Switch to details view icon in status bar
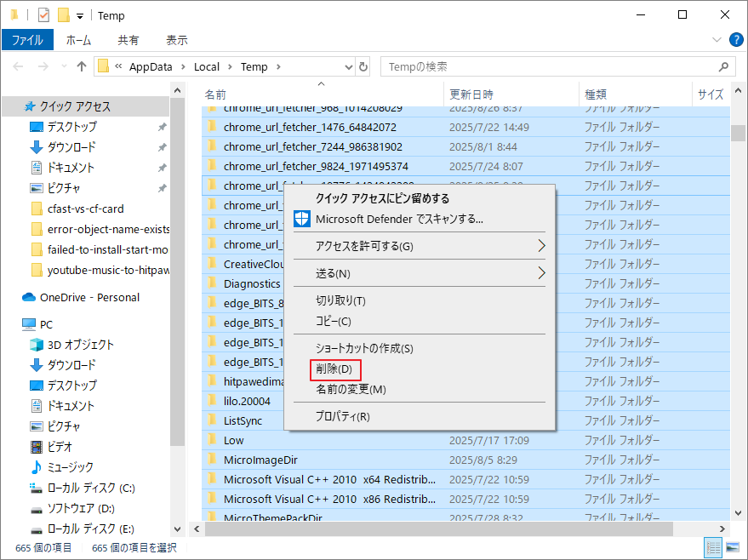The image size is (748, 560). (713, 547)
